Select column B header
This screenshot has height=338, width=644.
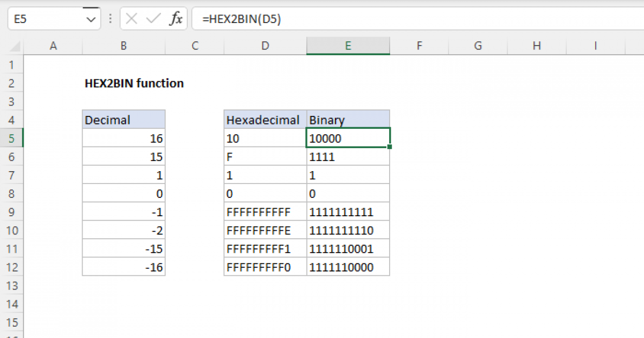point(123,47)
